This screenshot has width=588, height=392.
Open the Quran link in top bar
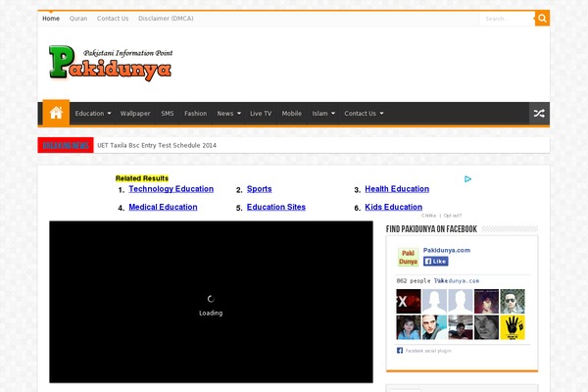coord(78,19)
